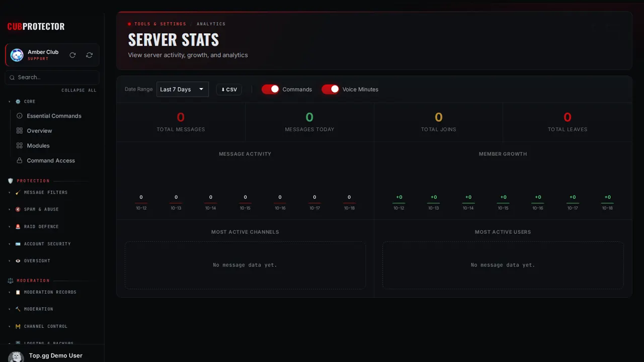
Task: Click the Moderation Records label
Action: click(50, 292)
